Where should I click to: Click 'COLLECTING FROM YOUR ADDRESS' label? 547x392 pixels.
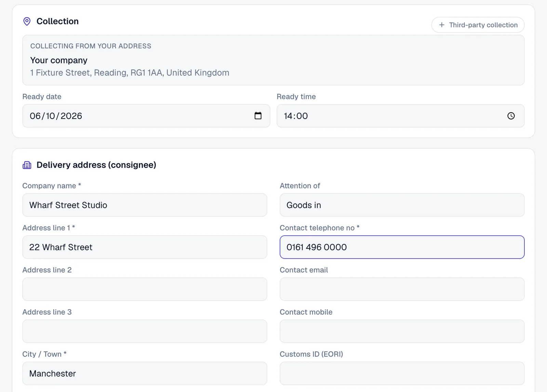coord(91,46)
